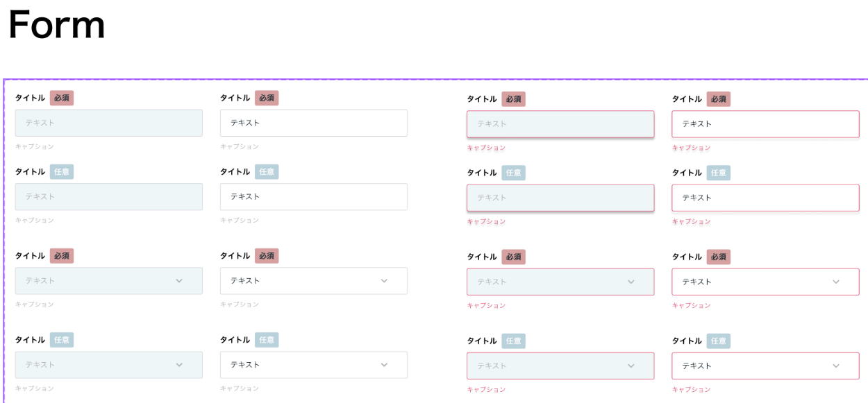The width and height of the screenshot is (868, 403).
Task: Focus gray required text input without error
Action: coord(108,123)
